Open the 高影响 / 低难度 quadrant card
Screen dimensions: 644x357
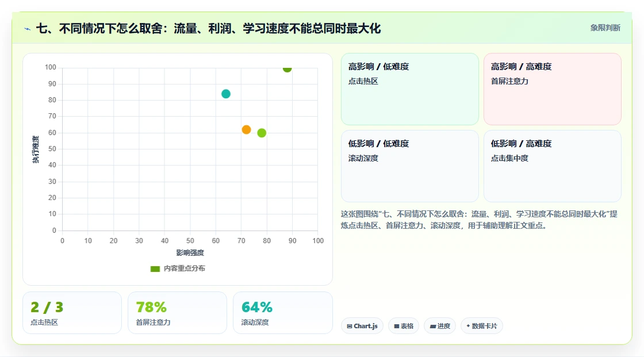point(410,89)
